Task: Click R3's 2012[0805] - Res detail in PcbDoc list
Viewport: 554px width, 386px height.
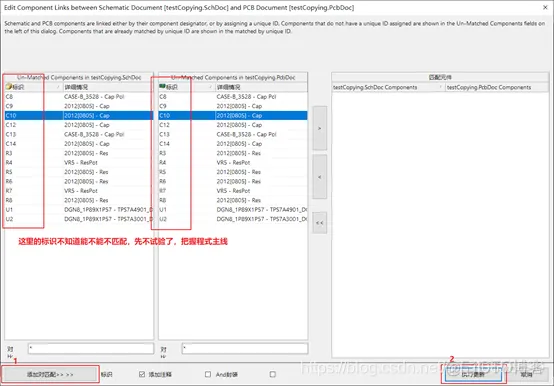Action: coord(238,153)
